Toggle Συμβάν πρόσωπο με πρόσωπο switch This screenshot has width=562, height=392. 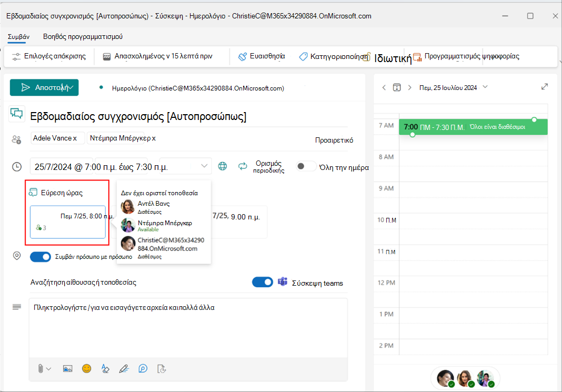(x=41, y=257)
